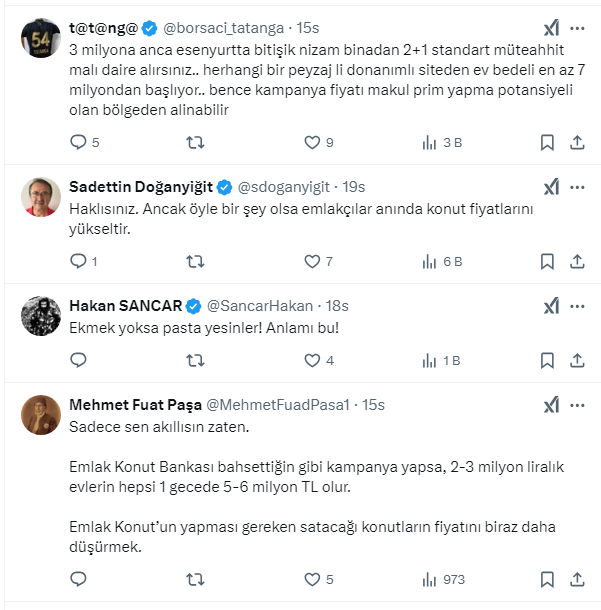Open Grok icon on Mehmet Fuat Paşa's tweet
Screen dimensions: 601x610
click(x=551, y=405)
